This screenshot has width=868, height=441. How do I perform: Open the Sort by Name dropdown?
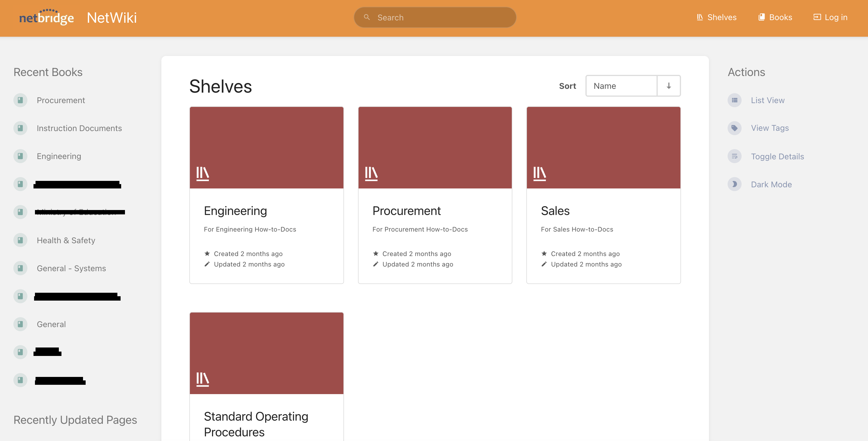click(x=621, y=86)
